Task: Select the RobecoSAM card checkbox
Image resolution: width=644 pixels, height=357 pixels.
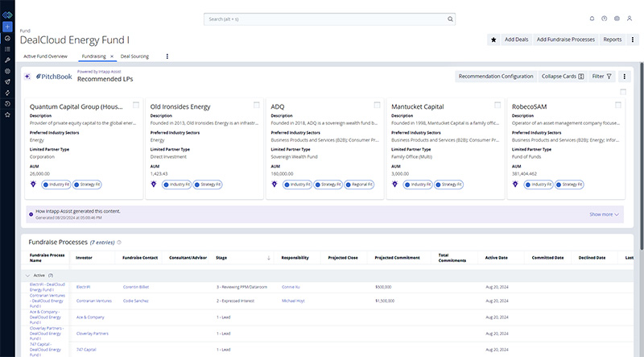Action: coord(618,105)
